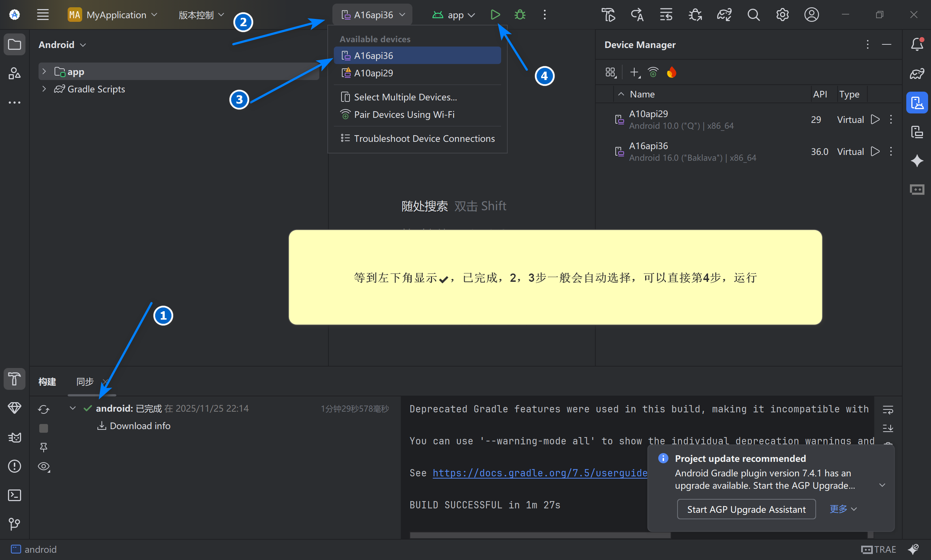Open the Firebase flame icon in Device Manager
The image size is (931, 560).
coord(671,72)
